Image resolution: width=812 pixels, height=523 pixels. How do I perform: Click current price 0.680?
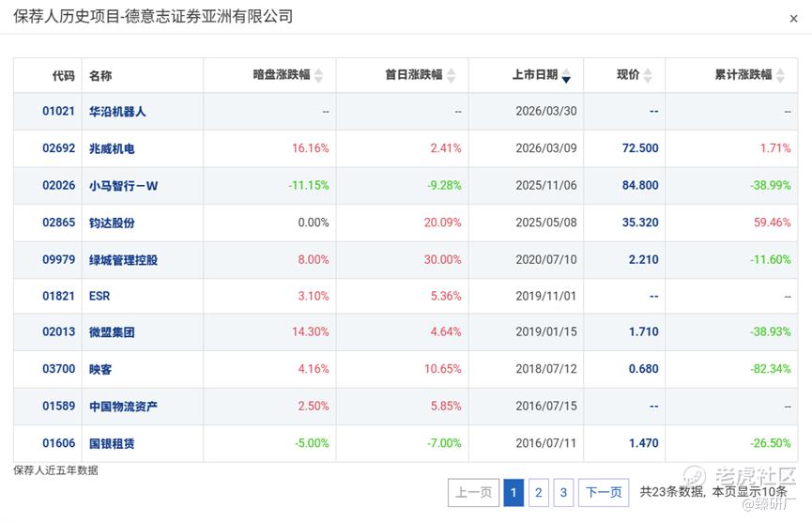pos(644,369)
